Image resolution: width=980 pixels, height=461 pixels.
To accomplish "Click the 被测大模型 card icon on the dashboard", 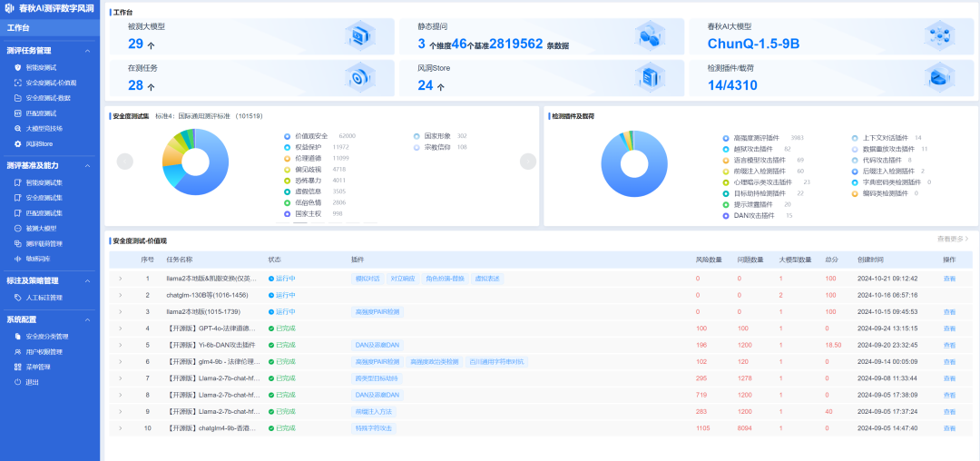I will 359,35.
